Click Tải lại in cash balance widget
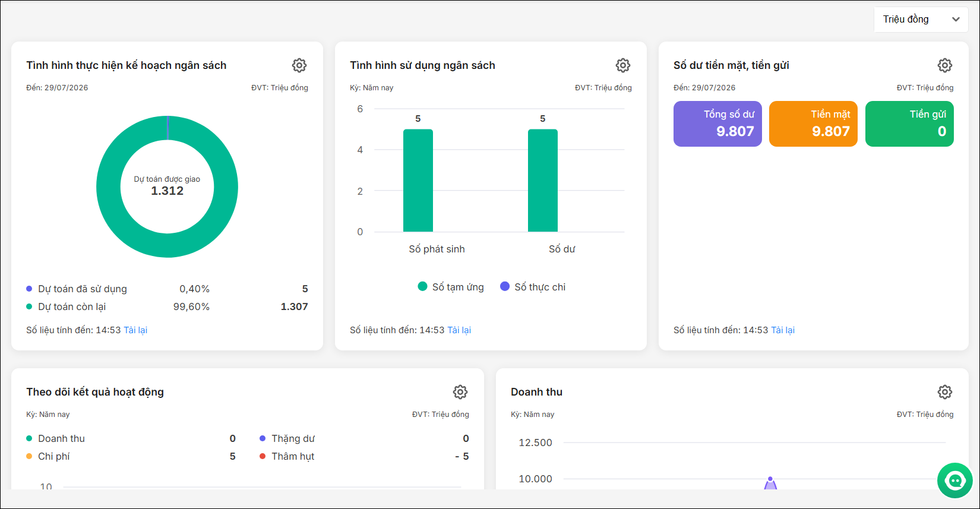Image resolution: width=980 pixels, height=509 pixels. point(783,330)
